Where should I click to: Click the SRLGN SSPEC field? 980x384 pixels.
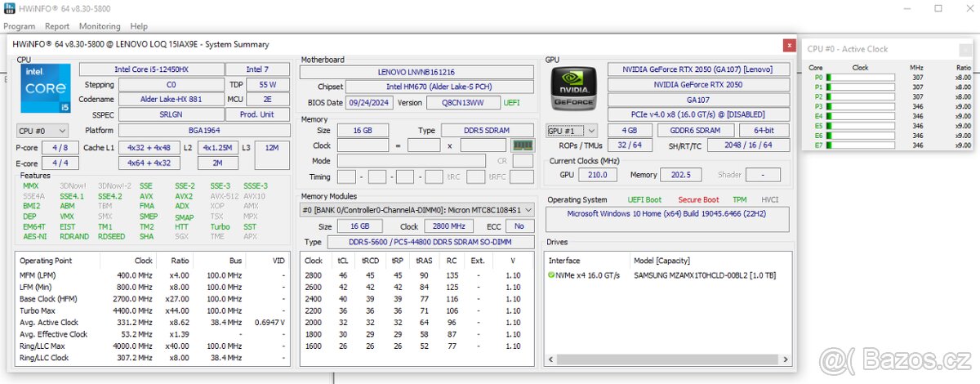171,114
